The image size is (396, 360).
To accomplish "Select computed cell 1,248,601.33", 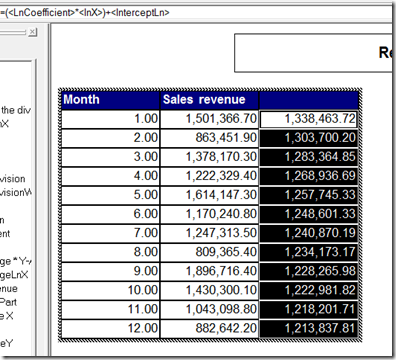I will (x=309, y=214).
